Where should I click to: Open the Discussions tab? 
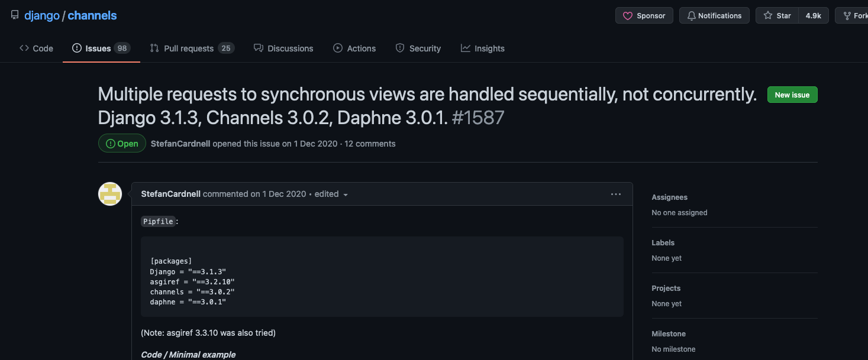pos(283,48)
